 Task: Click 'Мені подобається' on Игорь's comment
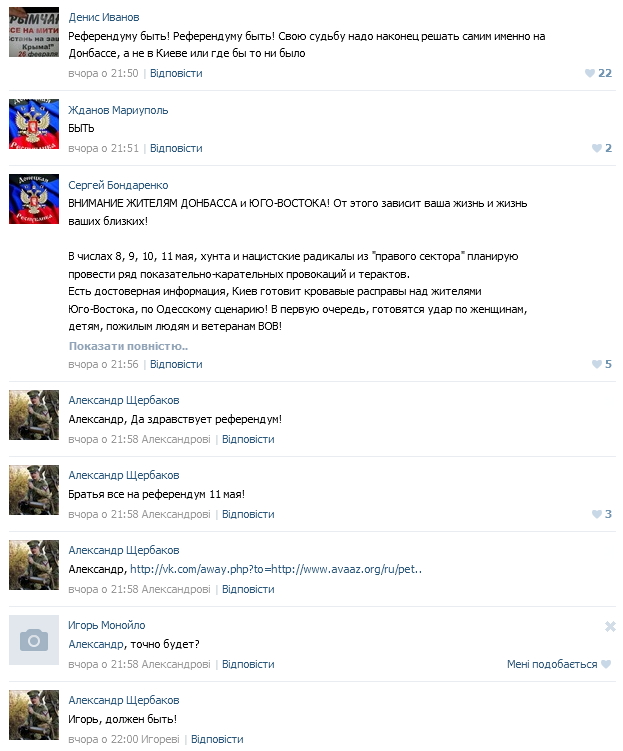click(x=559, y=664)
